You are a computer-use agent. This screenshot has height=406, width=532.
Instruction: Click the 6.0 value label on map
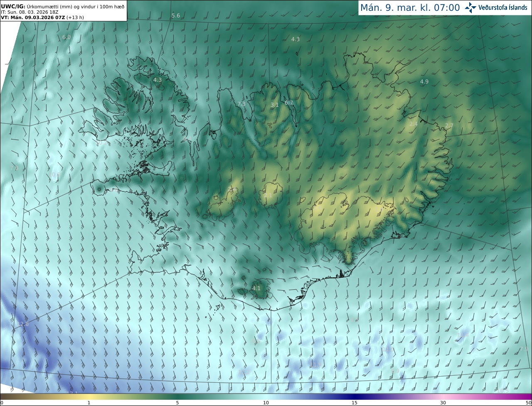pyautogui.click(x=66, y=37)
